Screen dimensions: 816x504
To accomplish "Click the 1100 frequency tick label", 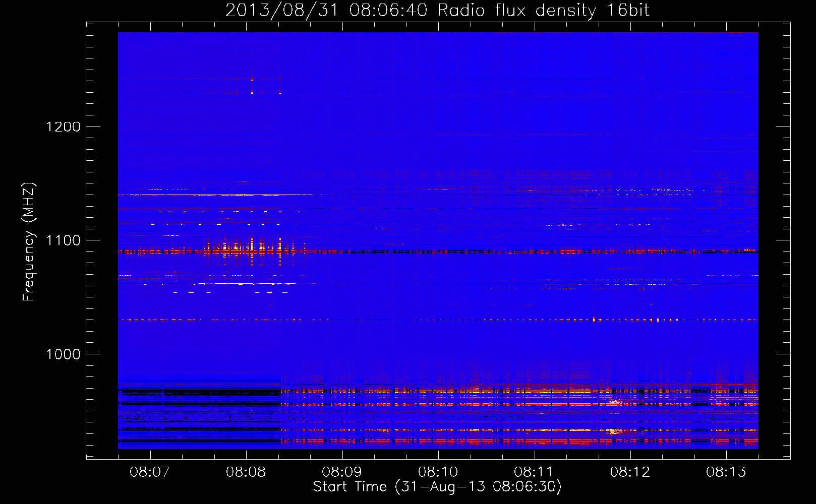I will tap(63, 240).
